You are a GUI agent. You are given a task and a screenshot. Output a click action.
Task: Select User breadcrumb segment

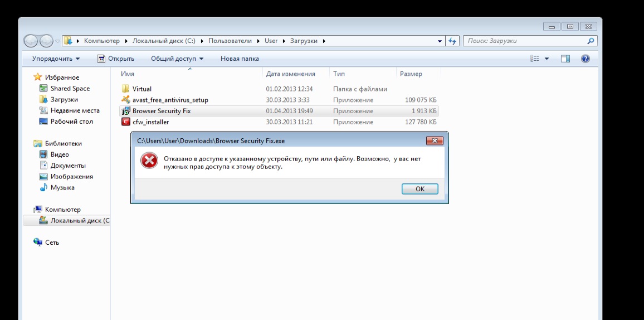[x=271, y=41]
